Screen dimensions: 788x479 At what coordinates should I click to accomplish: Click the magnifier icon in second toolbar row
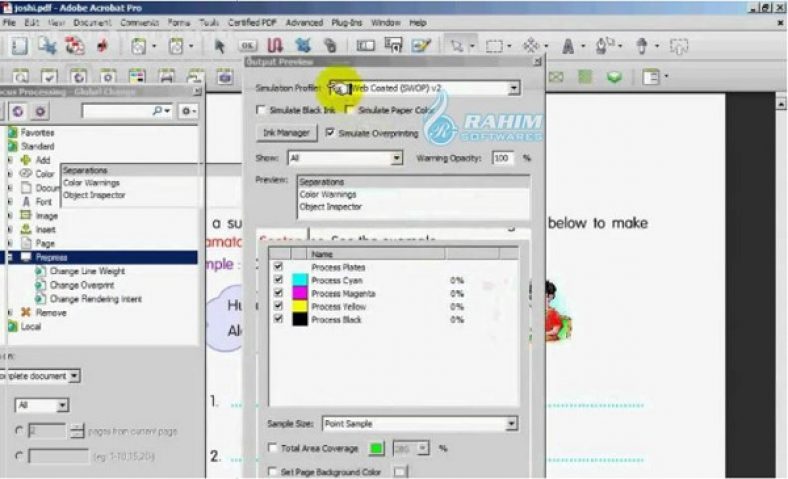(x=21, y=77)
